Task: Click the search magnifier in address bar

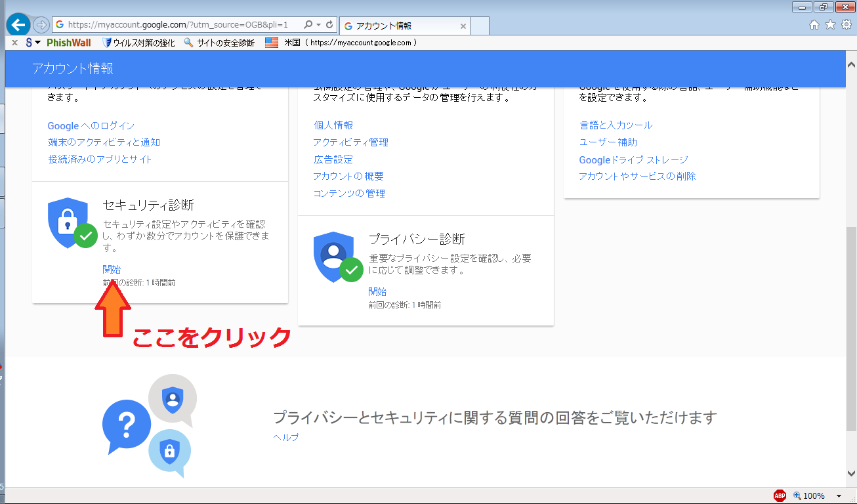Action: (308, 25)
